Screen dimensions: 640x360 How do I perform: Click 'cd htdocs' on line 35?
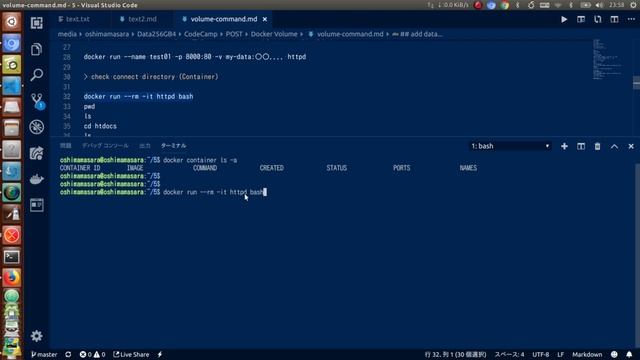[x=100, y=126]
